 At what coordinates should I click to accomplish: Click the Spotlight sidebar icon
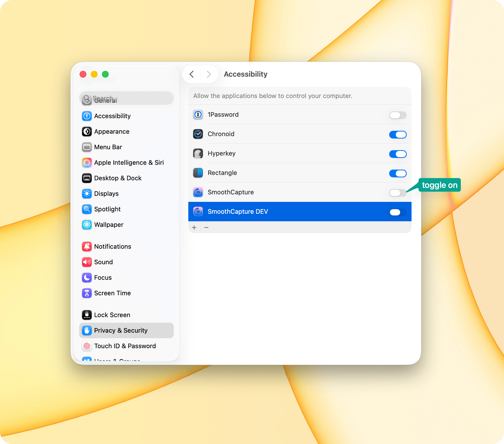(87, 209)
